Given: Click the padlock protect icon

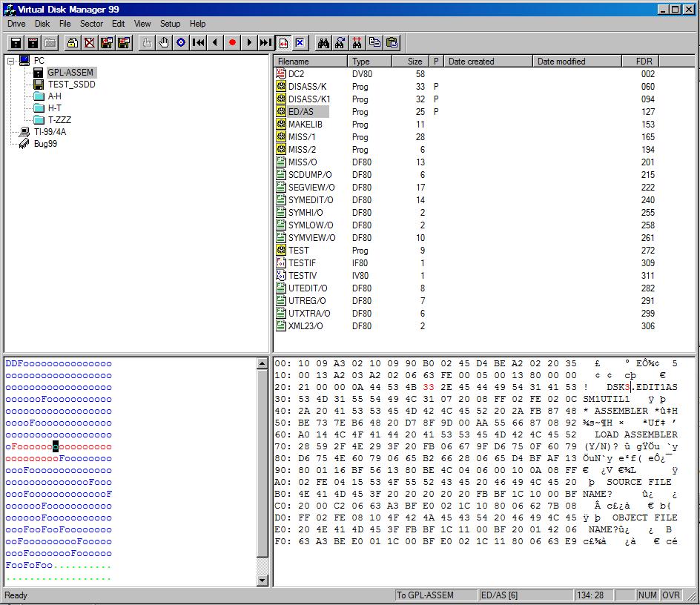Looking at the screenshot, I should pos(73,43).
